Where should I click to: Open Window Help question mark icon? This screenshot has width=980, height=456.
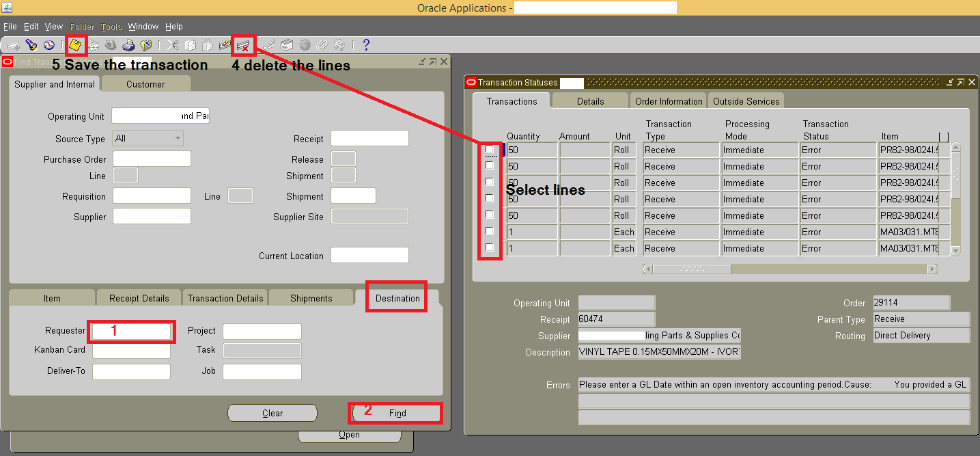pos(366,46)
